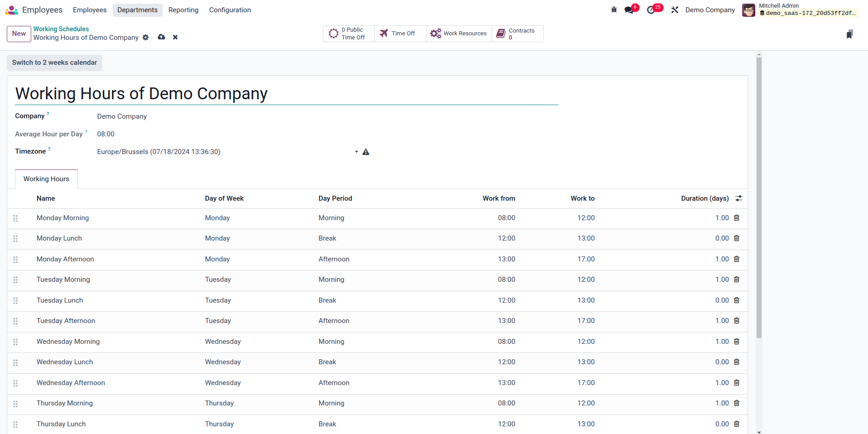Delete the Wednesday Lunch row
Screen dimensions: 868x434
pos(737,362)
